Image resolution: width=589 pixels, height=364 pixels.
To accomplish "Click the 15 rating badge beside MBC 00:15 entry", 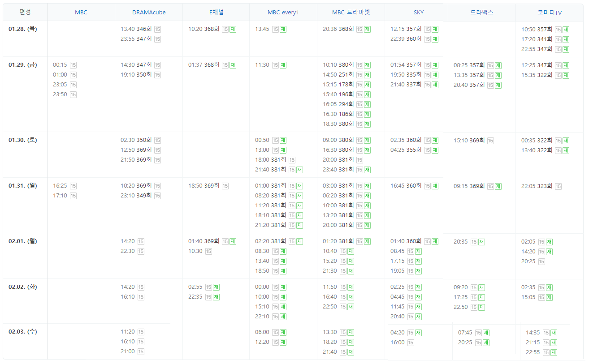I will [73, 65].
